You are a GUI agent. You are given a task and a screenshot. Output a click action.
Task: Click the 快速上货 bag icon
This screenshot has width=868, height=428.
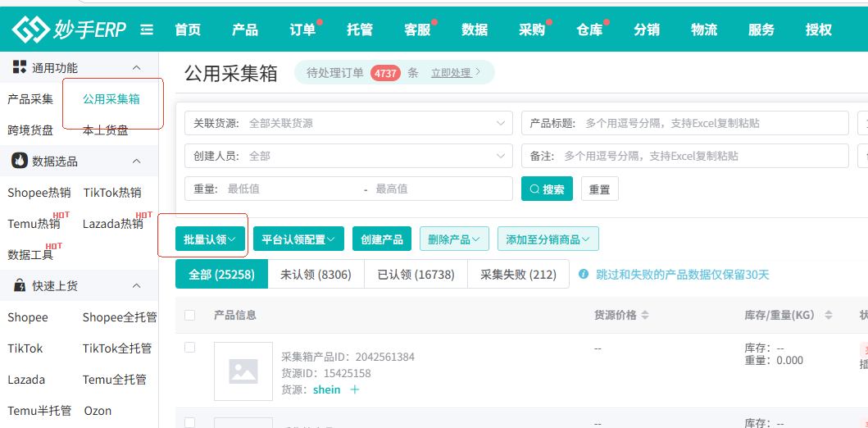point(20,285)
